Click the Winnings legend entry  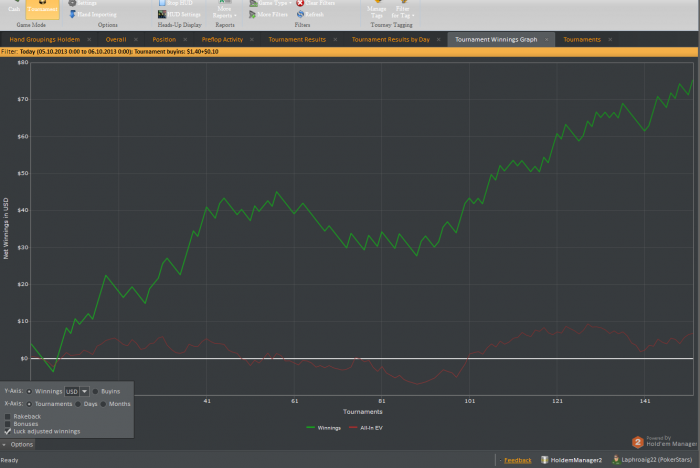pyautogui.click(x=324, y=428)
